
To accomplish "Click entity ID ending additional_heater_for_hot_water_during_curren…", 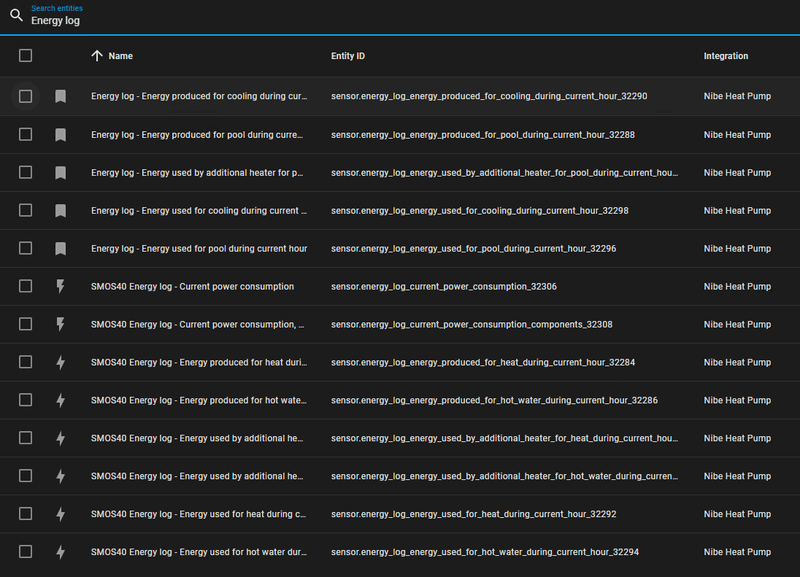I will [505, 476].
